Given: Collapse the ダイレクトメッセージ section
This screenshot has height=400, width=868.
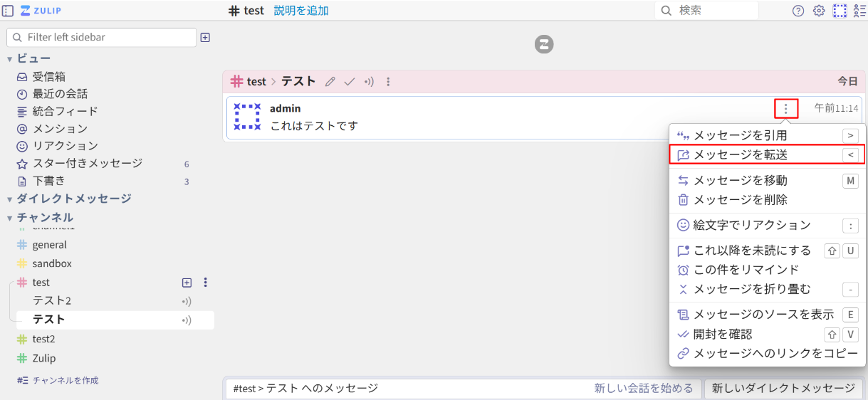Looking at the screenshot, I should pos(10,199).
